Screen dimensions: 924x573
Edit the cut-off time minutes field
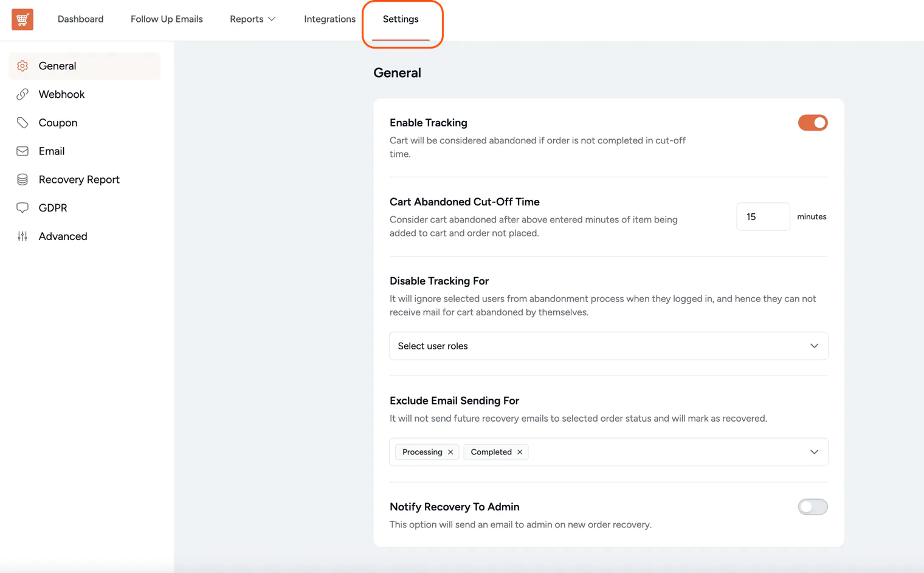tap(762, 216)
